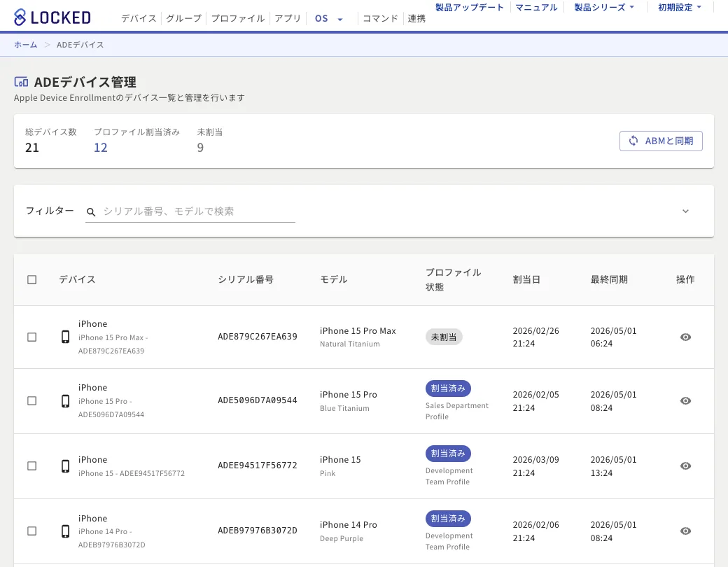Click phone icon in ADE879C267EA639 row
The height and width of the screenshot is (567, 728).
coord(66,337)
